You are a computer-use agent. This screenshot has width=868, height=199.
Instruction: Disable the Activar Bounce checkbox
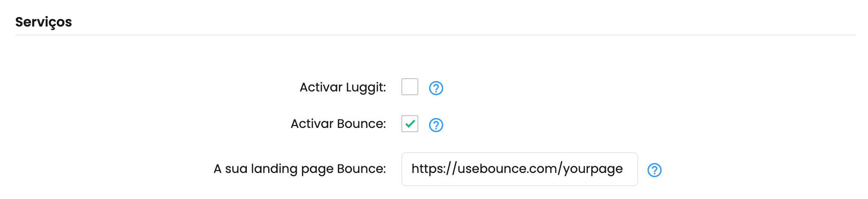click(x=410, y=124)
